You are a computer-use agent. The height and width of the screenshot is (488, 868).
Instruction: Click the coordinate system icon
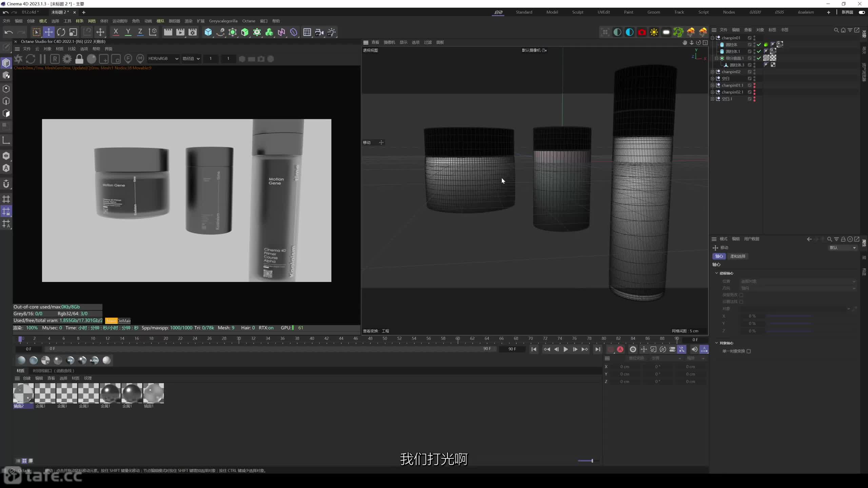153,32
